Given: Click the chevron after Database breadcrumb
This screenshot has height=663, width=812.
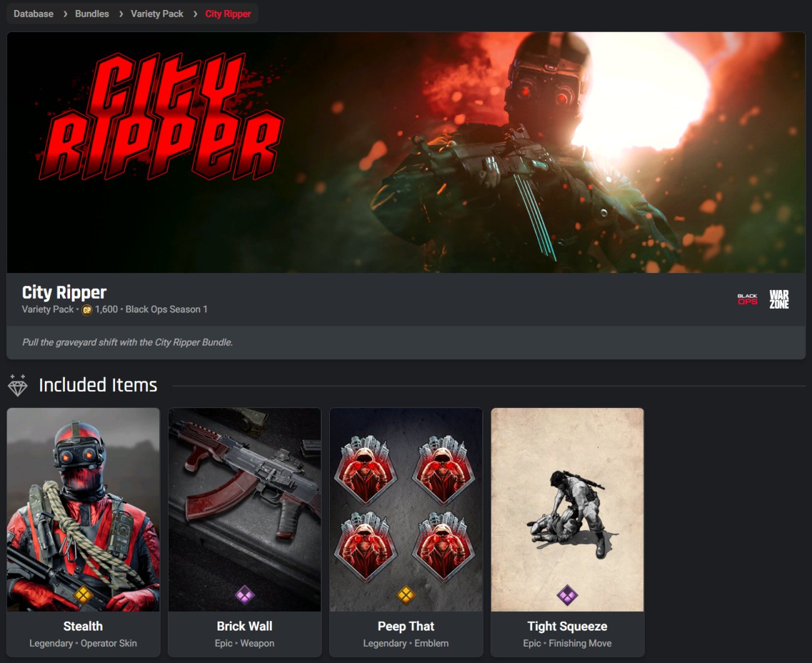Looking at the screenshot, I should (65, 14).
